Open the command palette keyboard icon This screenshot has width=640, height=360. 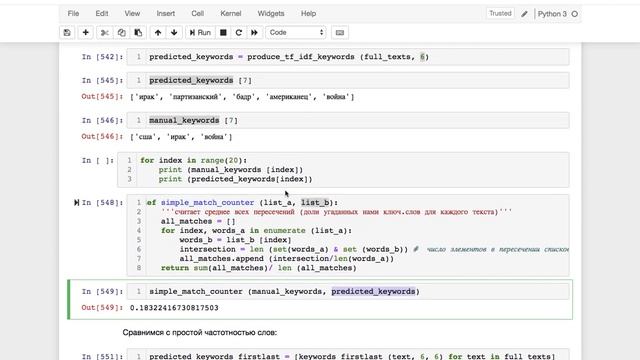[x=340, y=33]
